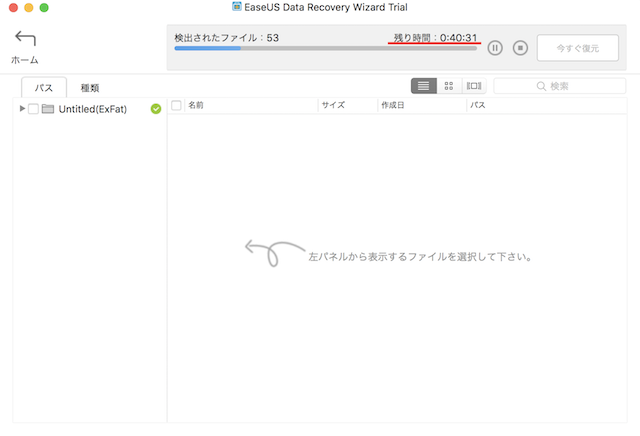Click the EaseUS app icon in title bar

(x=237, y=7)
